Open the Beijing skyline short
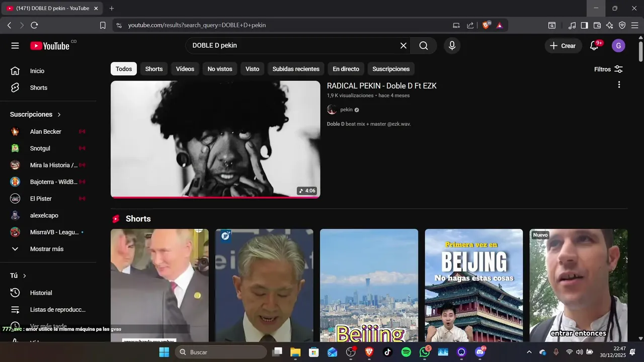Image resolution: width=644 pixels, height=362 pixels. coord(369,286)
